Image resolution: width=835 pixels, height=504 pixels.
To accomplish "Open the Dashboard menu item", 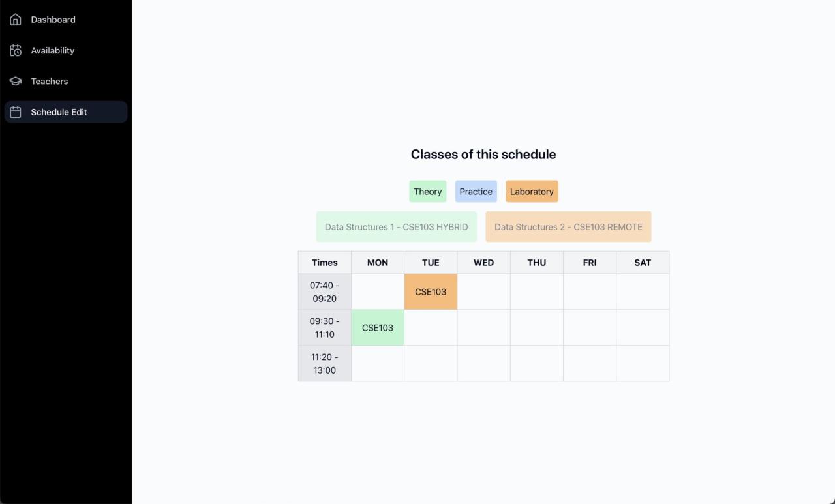I will 53,20.
